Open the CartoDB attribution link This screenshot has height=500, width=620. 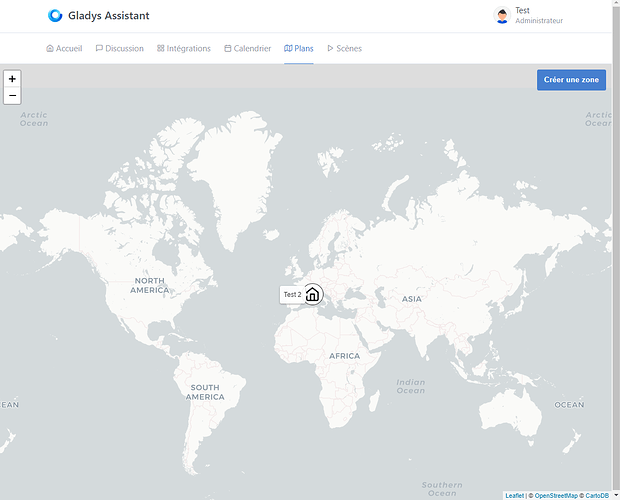pos(599,495)
